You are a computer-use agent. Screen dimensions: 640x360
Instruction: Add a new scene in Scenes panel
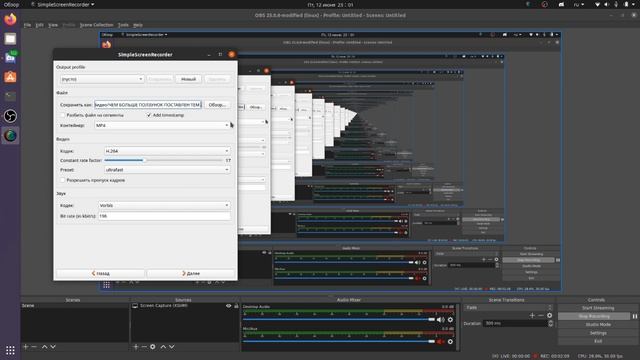(x=26, y=347)
